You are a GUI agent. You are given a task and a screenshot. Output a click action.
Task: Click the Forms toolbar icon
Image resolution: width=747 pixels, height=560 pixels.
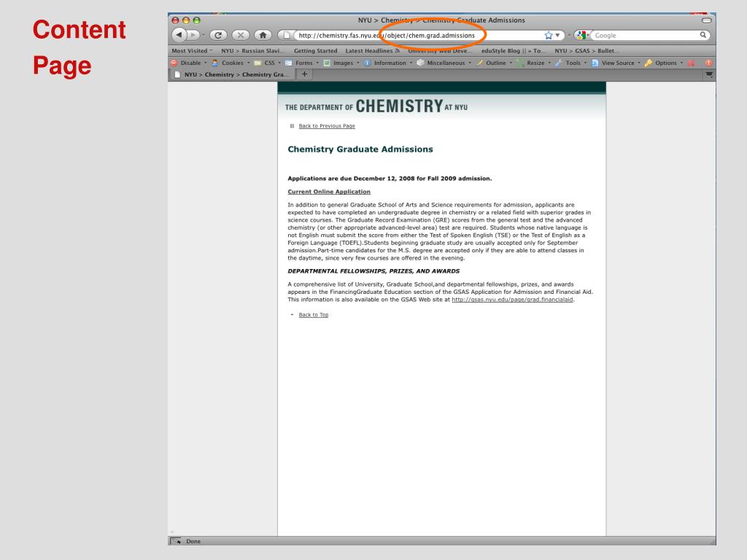(289, 63)
